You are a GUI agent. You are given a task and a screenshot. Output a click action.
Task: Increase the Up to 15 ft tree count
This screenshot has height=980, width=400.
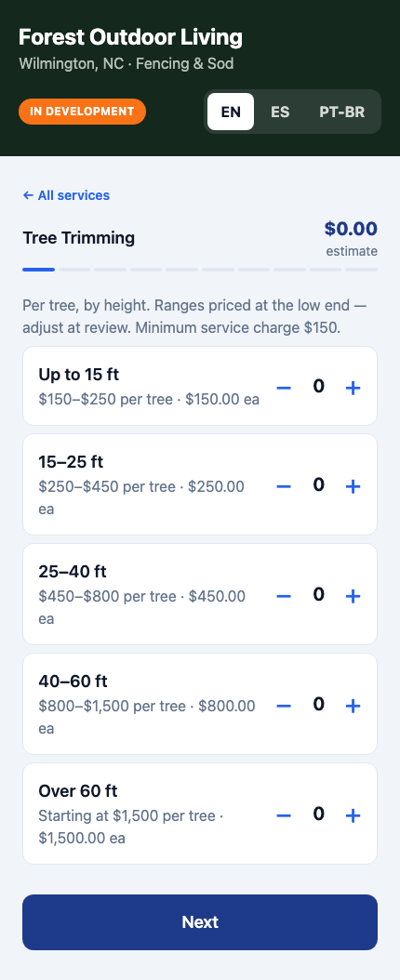[353, 388]
